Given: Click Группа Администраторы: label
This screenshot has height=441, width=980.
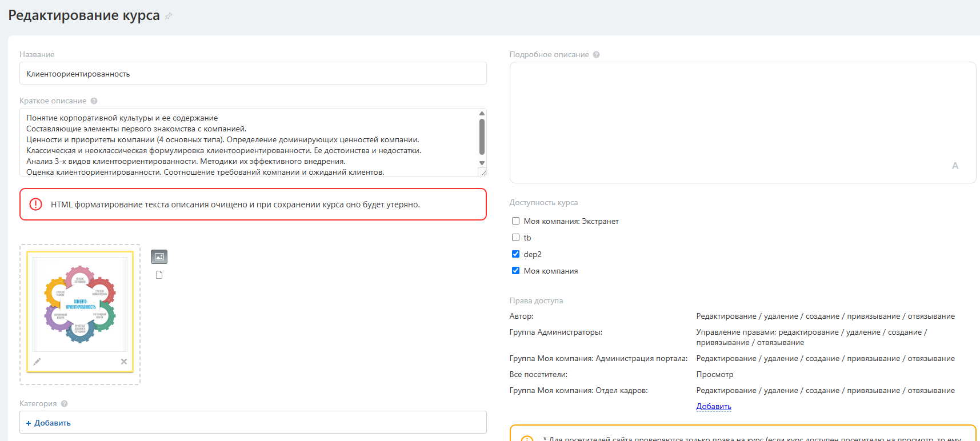Looking at the screenshot, I should coord(555,332).
